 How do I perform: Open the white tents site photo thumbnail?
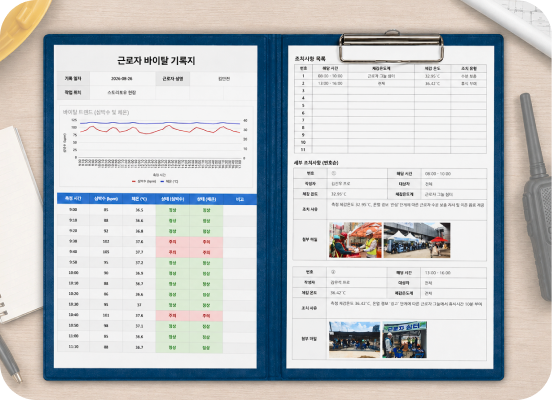click(417, 240)
